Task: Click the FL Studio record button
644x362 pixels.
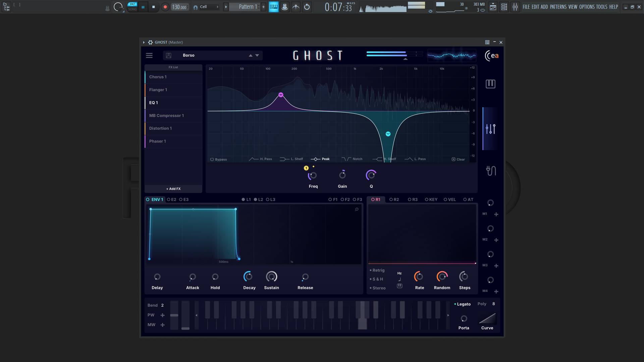Action: (x=165, y=7)
